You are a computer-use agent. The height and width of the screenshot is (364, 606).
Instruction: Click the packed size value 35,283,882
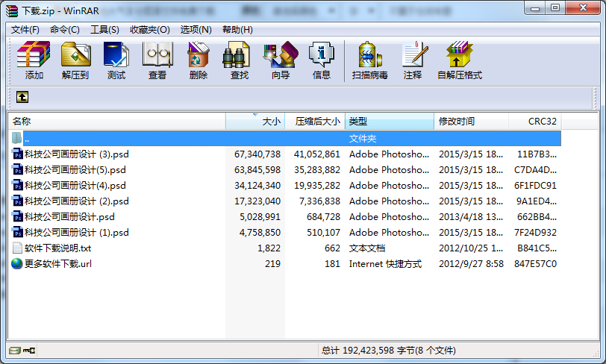coord(317,169)
